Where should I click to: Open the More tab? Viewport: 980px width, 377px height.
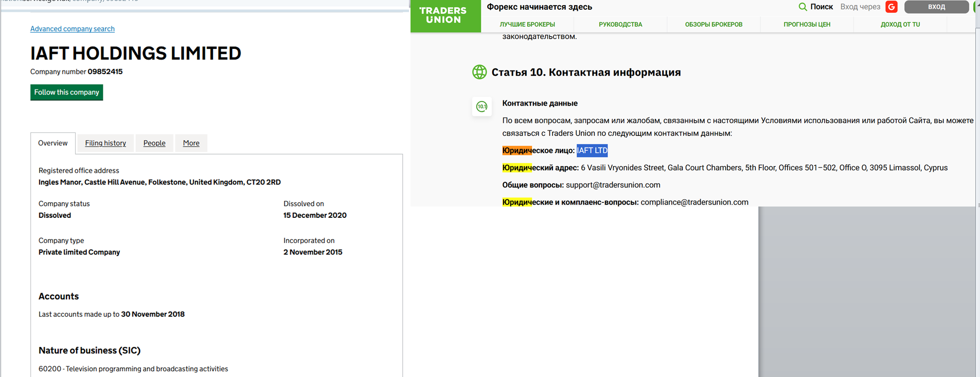191,143
